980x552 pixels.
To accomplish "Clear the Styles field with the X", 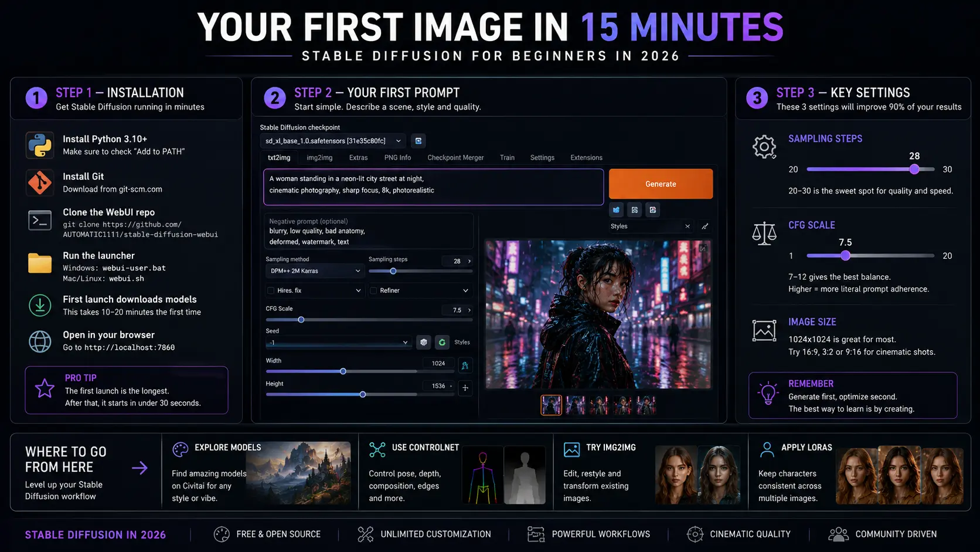I will (688, 226).
